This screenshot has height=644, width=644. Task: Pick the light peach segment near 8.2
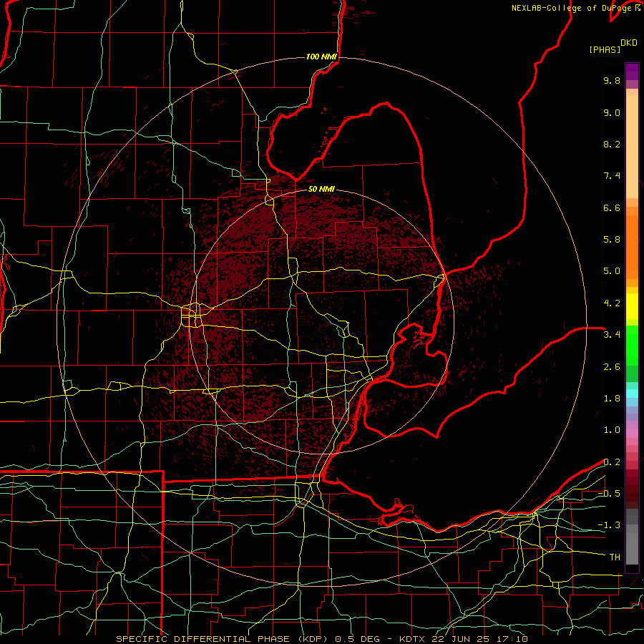coord(632,147)
